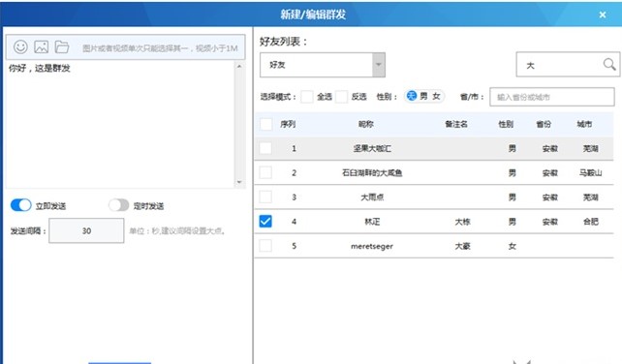Click city cell 合肥
Viewport: 622px width, 364px height.
590,222
